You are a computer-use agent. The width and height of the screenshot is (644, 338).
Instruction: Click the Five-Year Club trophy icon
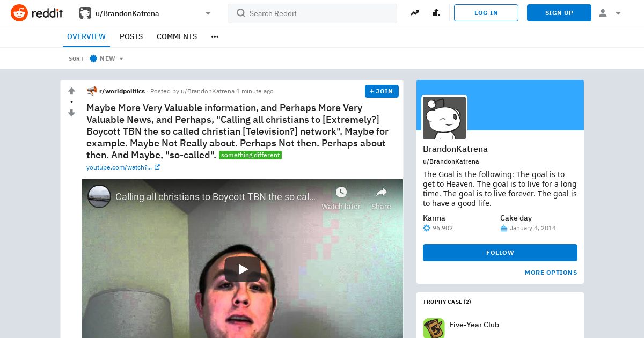434,328
